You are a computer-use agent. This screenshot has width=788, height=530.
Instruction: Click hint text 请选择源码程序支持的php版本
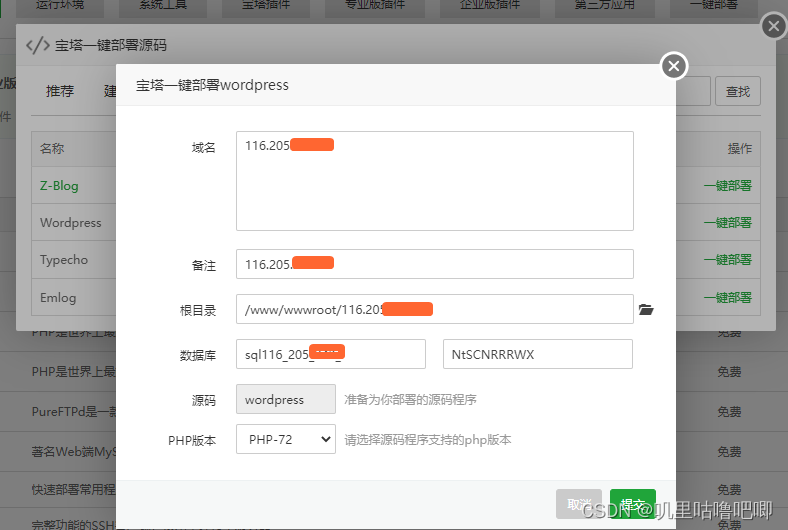click(x=428, y=440)
